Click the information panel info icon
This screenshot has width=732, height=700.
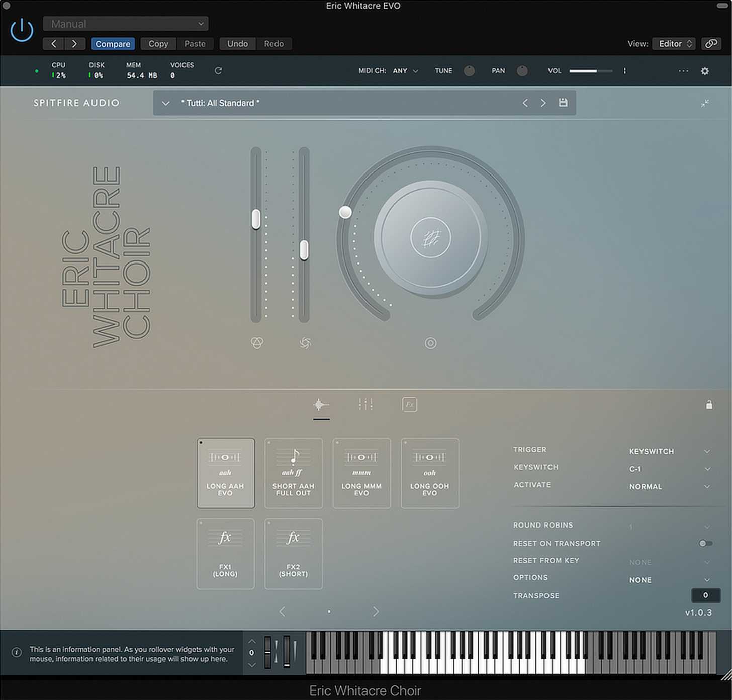(x=17, y=653)
